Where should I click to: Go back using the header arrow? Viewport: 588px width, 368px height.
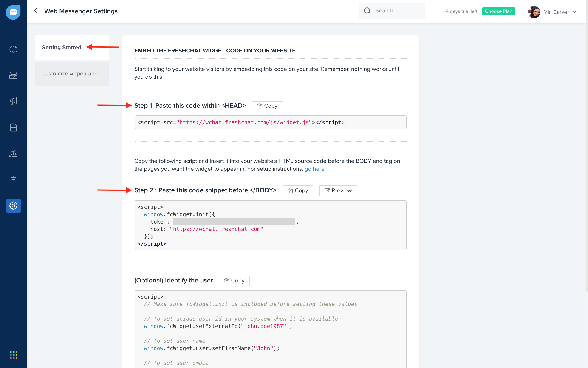coord(36,11)
